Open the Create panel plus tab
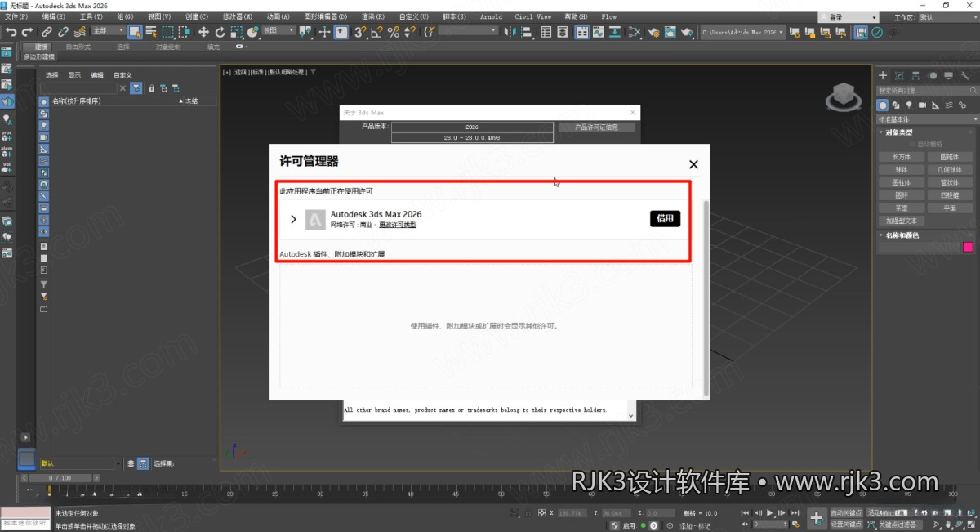Viewport: 980px width, 532px height. point(883,75)
